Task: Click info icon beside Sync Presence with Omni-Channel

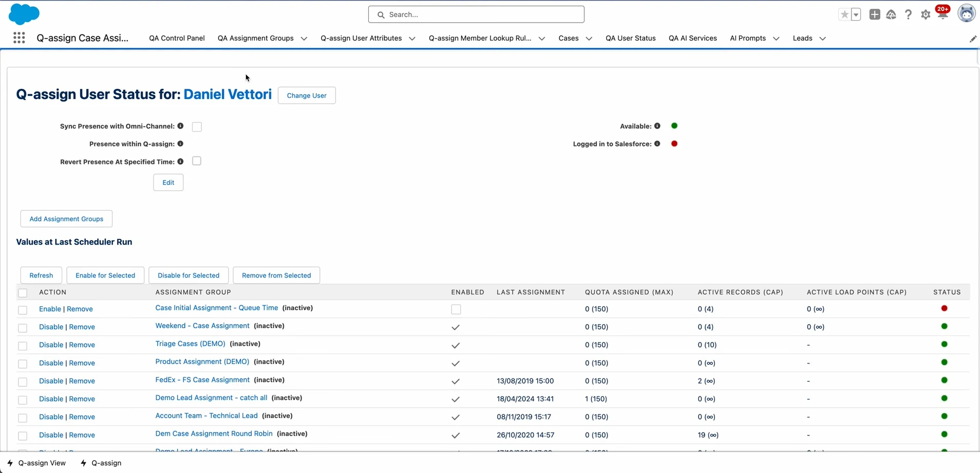Action: (180, 126)
